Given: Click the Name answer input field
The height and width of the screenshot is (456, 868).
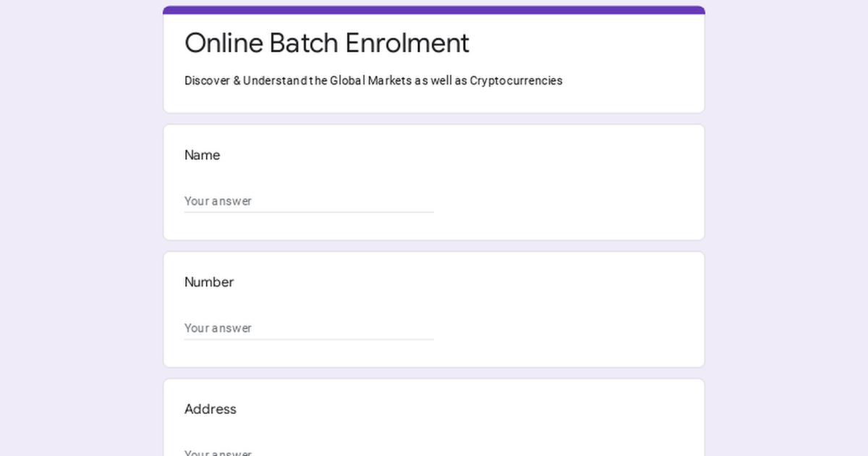Looking at the screenshot, I should tap(309, 200).
